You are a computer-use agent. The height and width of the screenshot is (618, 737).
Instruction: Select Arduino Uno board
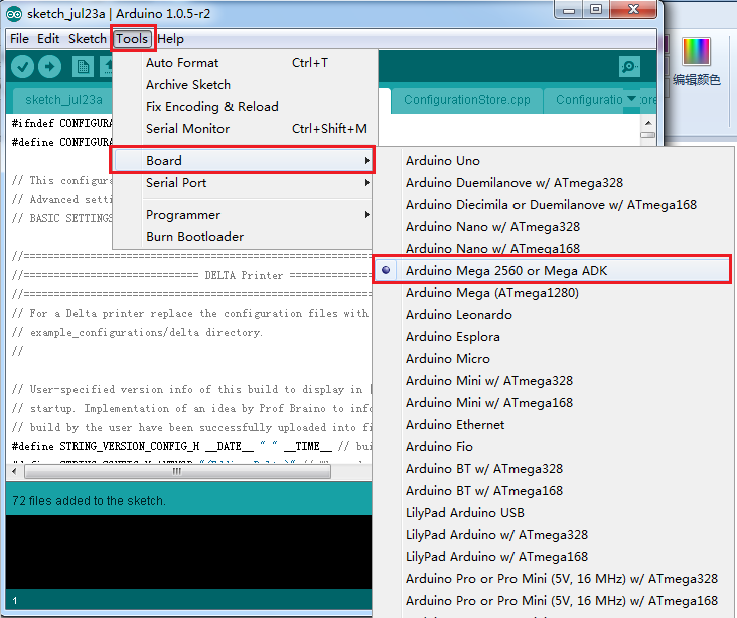tap(552, 161)
